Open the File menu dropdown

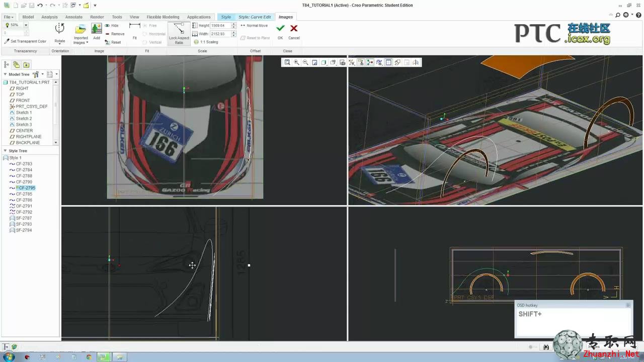(x=9, y=17)
